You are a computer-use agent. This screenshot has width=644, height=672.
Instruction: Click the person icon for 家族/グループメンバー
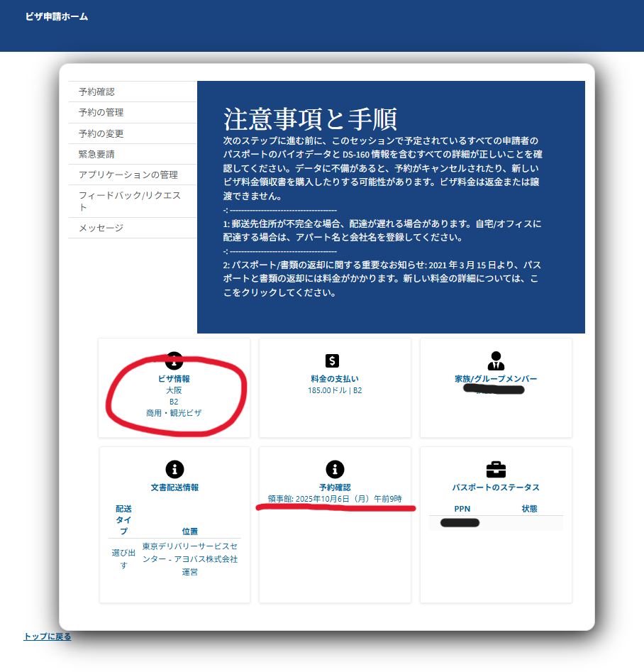[x=496, y=360]
